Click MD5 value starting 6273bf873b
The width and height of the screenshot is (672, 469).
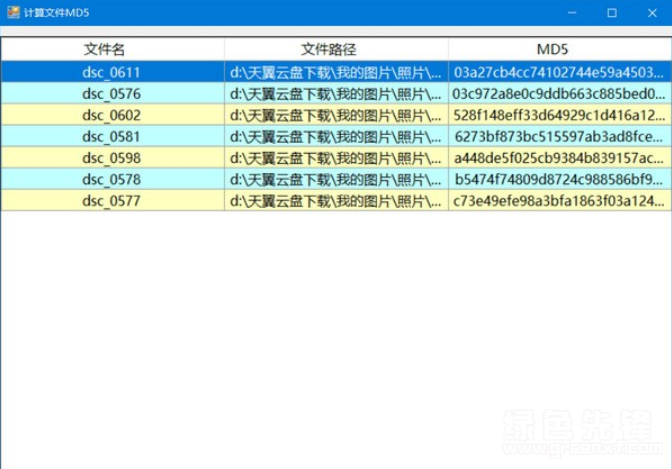click(560, 136)
